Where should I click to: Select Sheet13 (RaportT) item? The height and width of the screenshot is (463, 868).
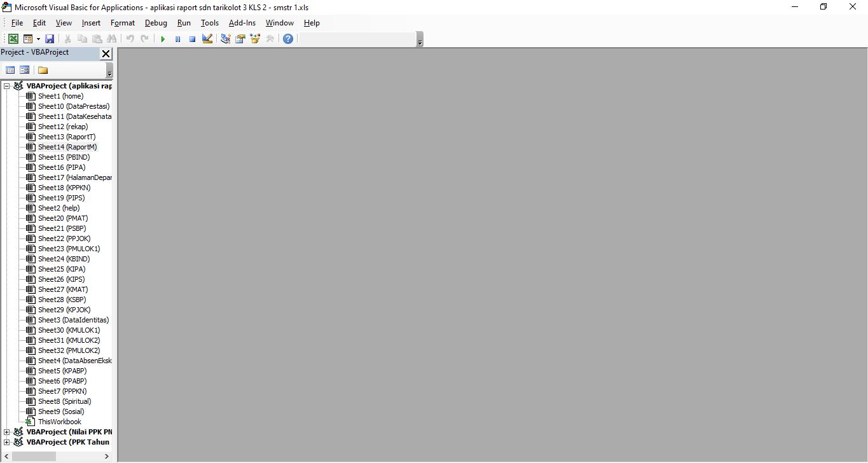pyautogui.click(x=67, y=137)
